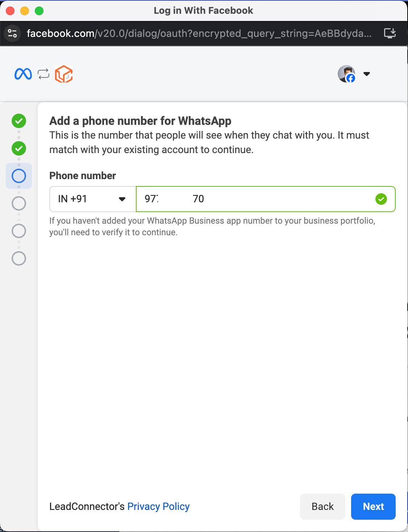Expand the account switcher arrow
The image size is (408, 532).
point(367,74)
